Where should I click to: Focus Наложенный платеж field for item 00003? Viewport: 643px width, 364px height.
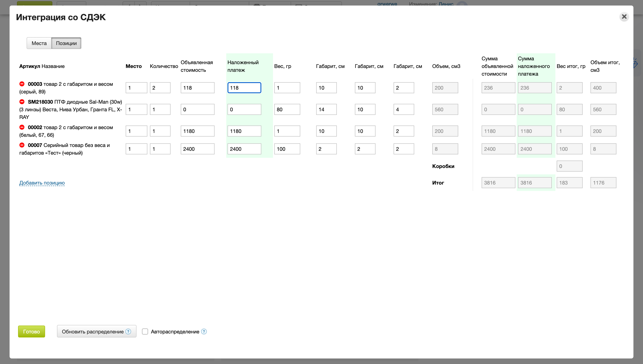click(244, 88)
